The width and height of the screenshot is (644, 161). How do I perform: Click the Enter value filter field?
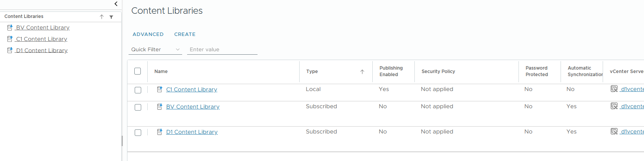[x=222, y=50]
